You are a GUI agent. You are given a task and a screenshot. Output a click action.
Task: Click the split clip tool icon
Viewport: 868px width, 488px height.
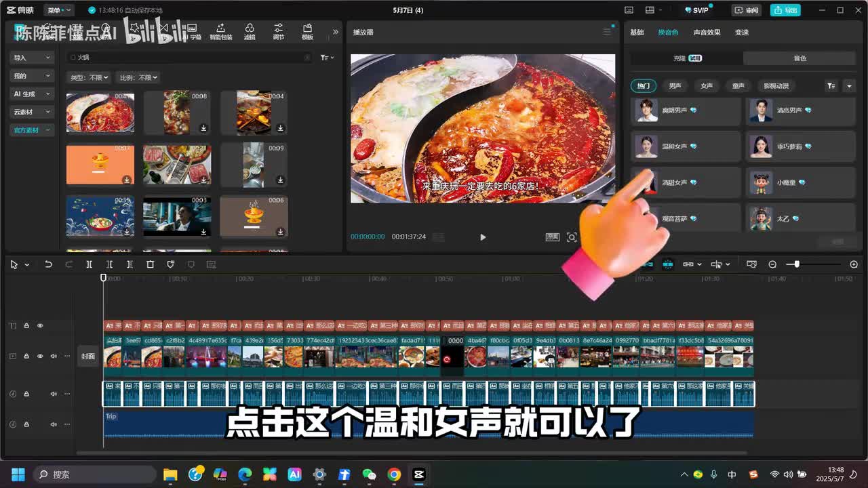(89, 264)
